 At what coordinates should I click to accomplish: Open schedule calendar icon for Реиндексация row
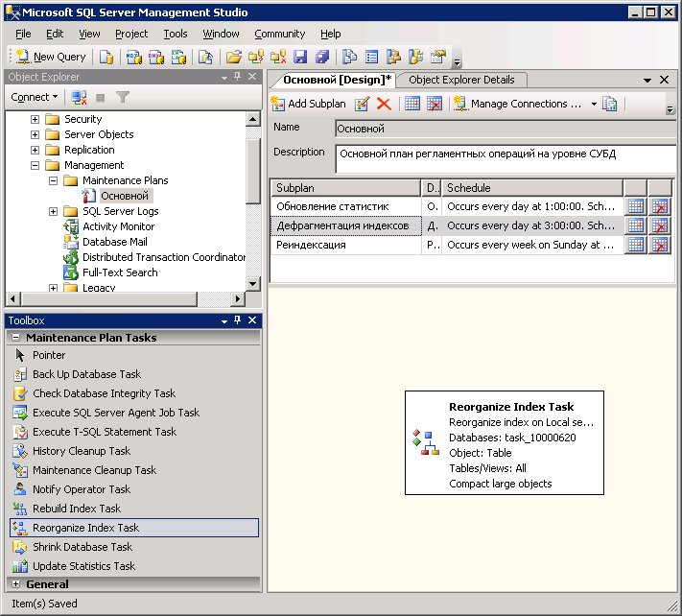pyautogui.click(x=634, y=245)
